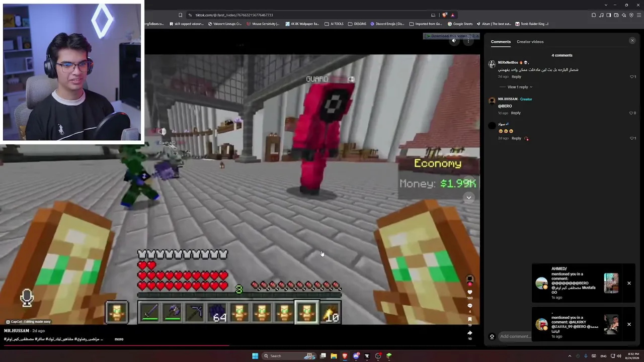Screen dimensions: 644x362
Task: Reply to MR.HUSSAM's @BERO comment
Action: [x=516, y=113]
